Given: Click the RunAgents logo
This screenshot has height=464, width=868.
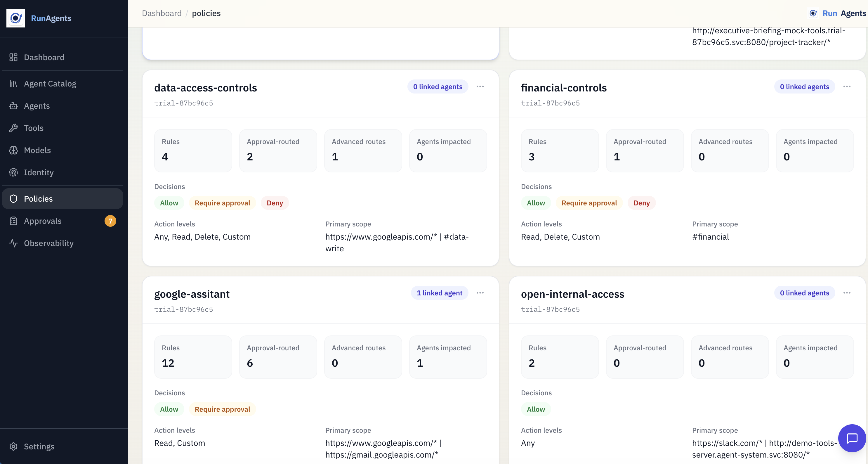Looking at the screenshot, I should [16, 18].
